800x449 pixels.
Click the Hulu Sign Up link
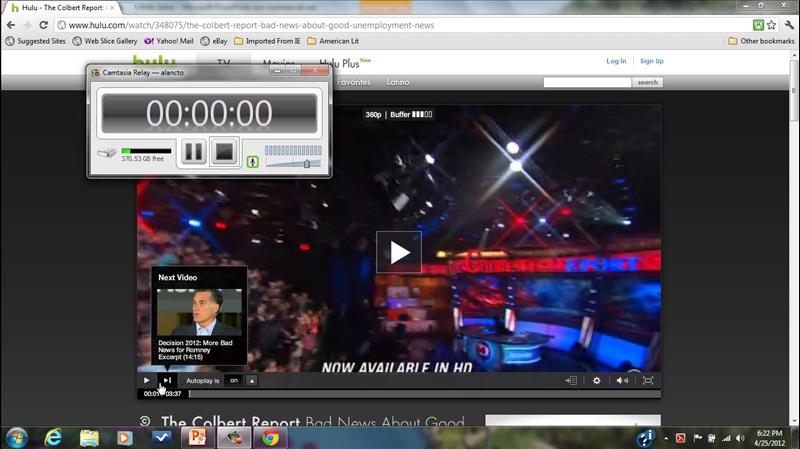point(652,61)
